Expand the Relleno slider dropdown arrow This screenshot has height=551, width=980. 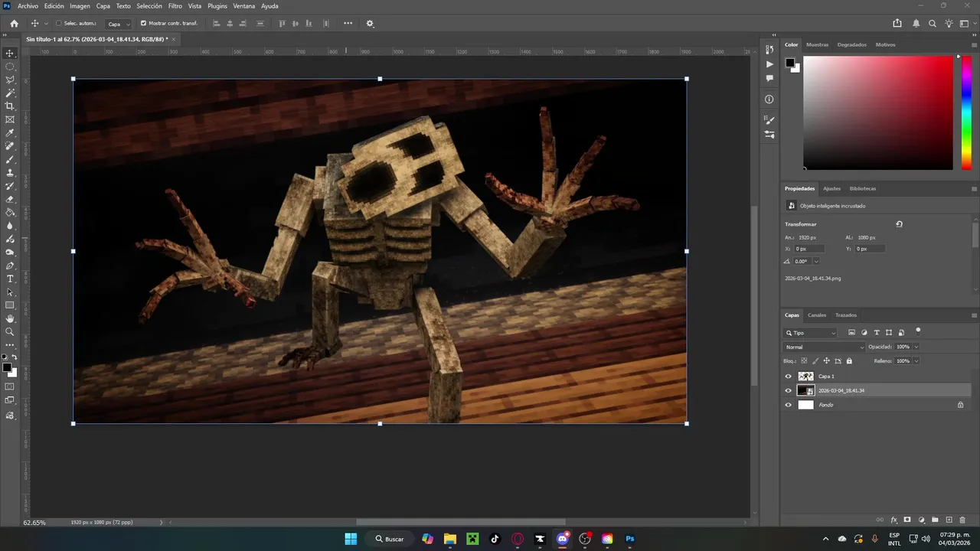(916, 361)
